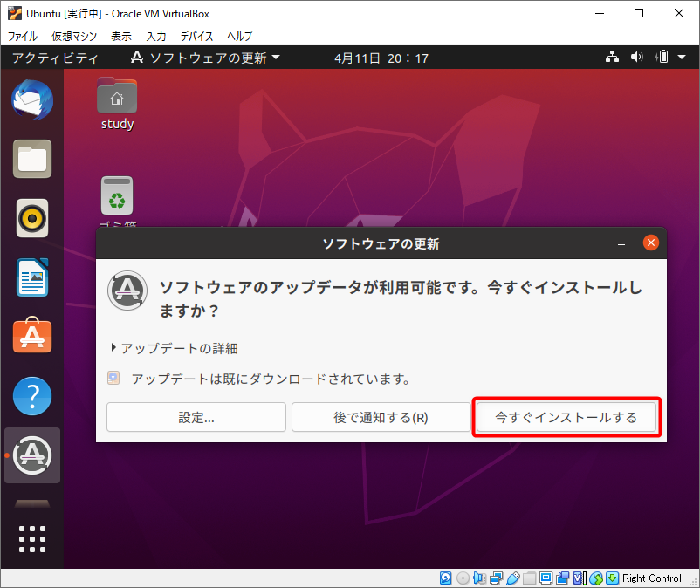Screen dimensions: 700x588
Task: Open the Files manager in the dock
Action: pyautogui.click(x=32, y=159)
